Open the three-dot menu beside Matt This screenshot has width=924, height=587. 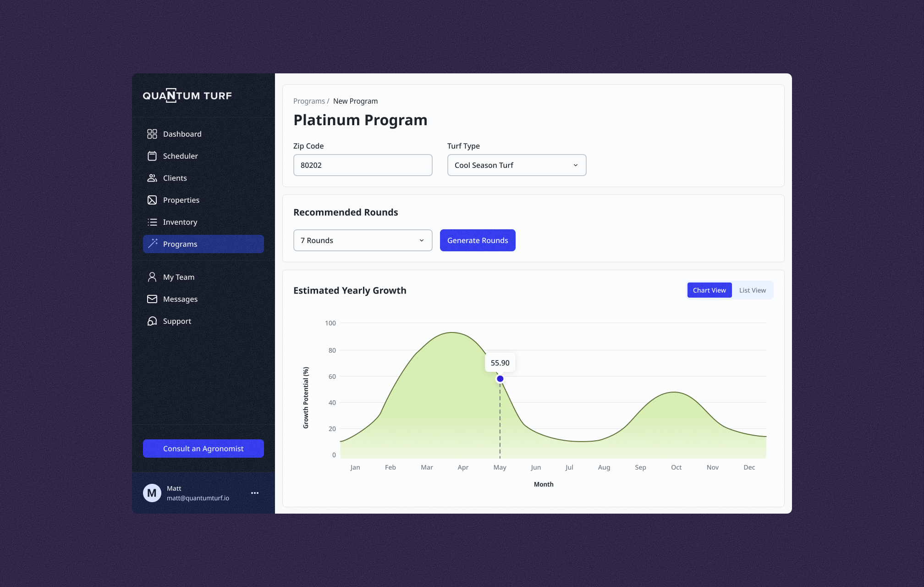[255, 493]
